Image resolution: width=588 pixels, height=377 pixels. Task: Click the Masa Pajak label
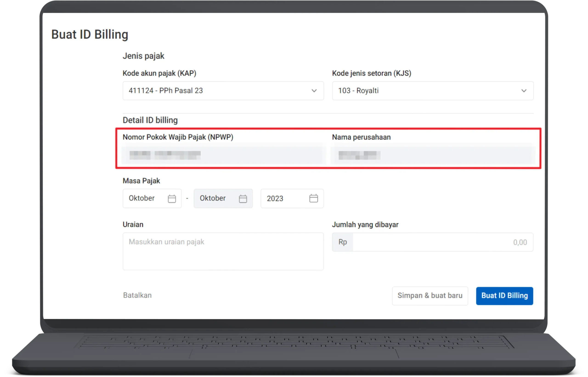click(141, 181)
